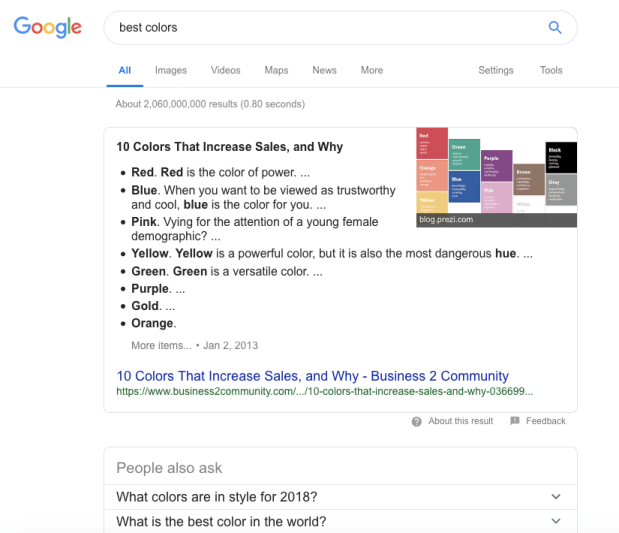The image size is (619, 533).
Task: Open the Settings menu
Action: click(x=495, y=70)
